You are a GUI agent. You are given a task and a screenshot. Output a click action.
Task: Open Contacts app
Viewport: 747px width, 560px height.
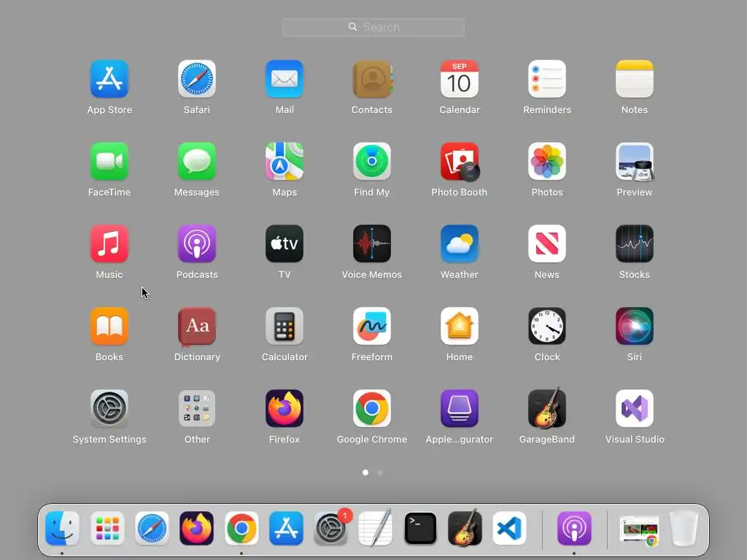point(372,79)
